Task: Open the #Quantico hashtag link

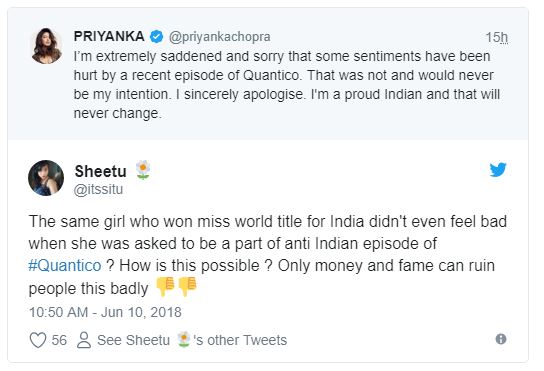Action: click(x=65, y=266)
